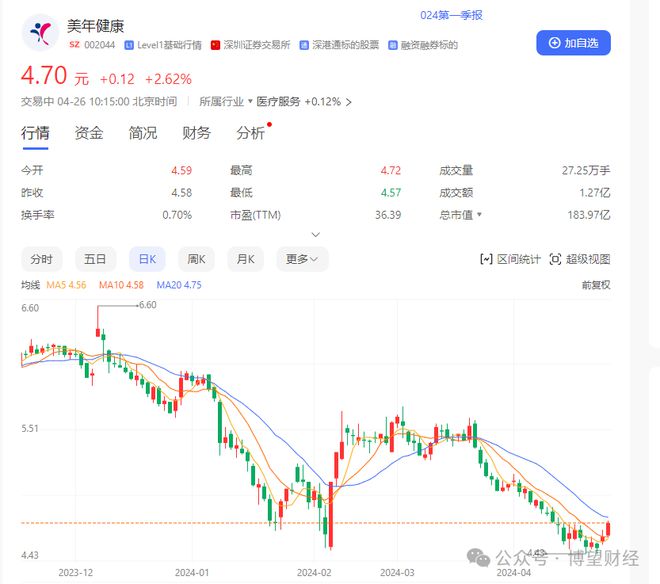Switch chart to 周K view
This screenshot has width=660, height=584.
point(197,259)
